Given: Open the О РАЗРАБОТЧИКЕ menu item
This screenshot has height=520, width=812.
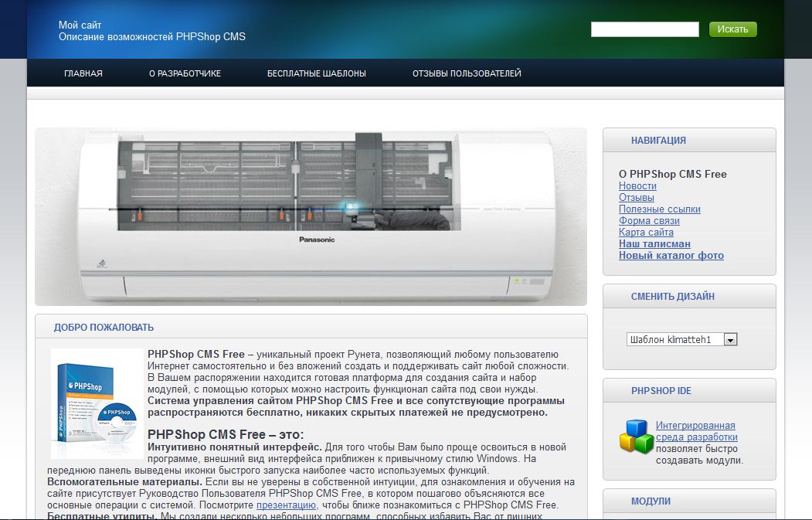Looking at the screenshot, I should click(x=185, y=73).
